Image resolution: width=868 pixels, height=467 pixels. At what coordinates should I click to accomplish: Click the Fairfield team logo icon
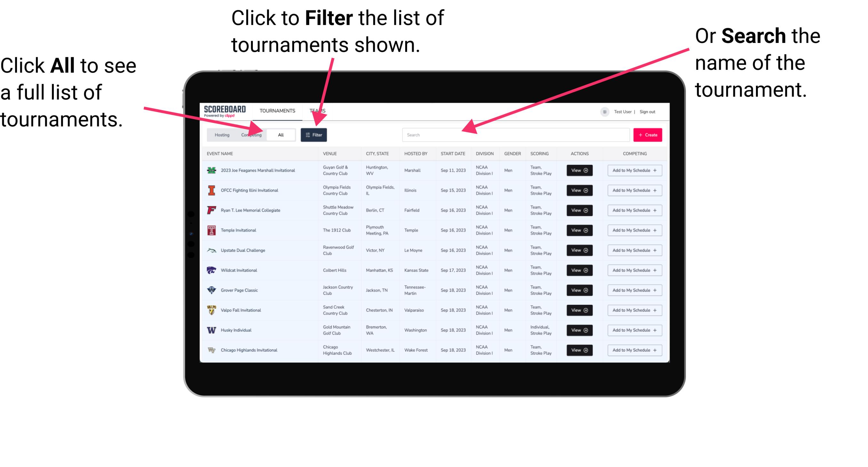210,210
